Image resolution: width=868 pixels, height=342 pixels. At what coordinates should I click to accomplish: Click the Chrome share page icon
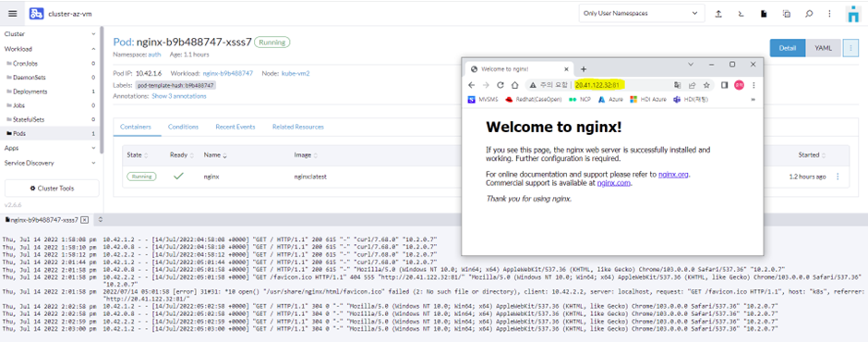pos(692,85)
